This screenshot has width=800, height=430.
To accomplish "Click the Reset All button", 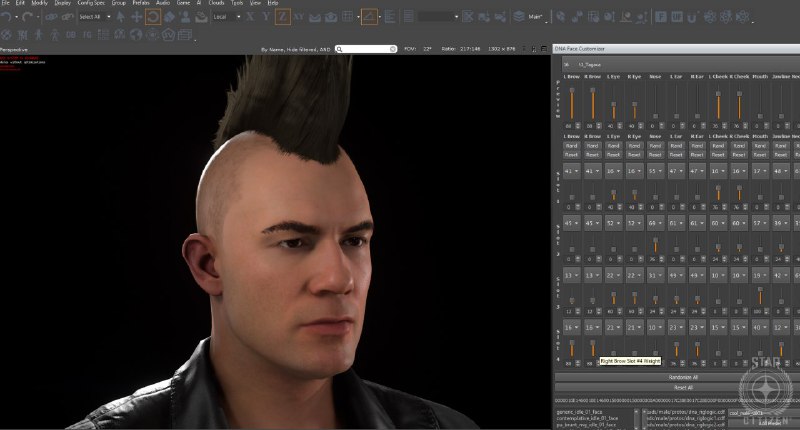I will [683, 388].
